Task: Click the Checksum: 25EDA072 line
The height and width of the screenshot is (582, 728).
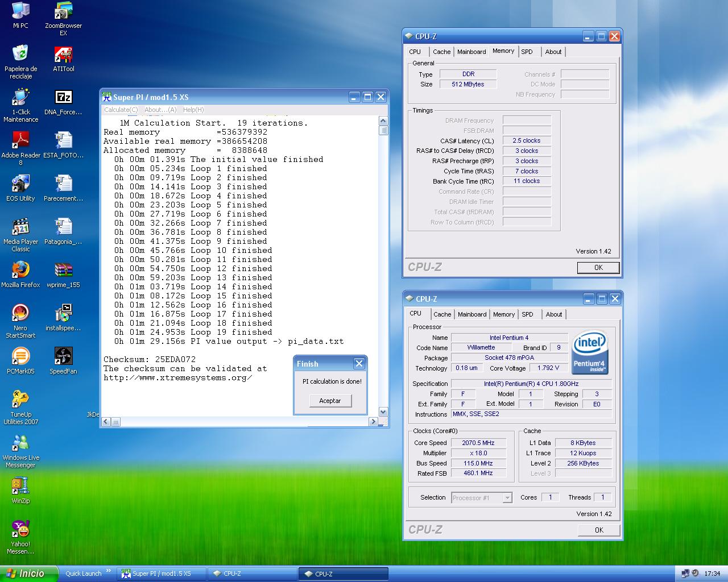Action: [x=150, y=360]
